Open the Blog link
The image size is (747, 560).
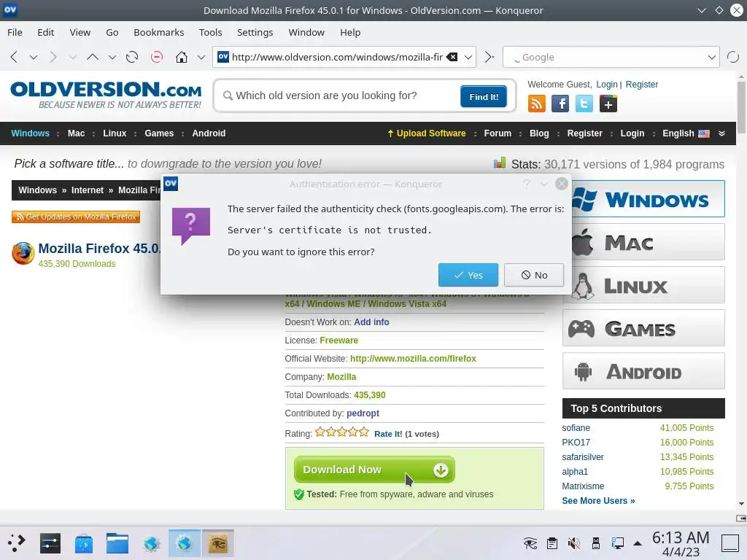[x=539, y=133]
